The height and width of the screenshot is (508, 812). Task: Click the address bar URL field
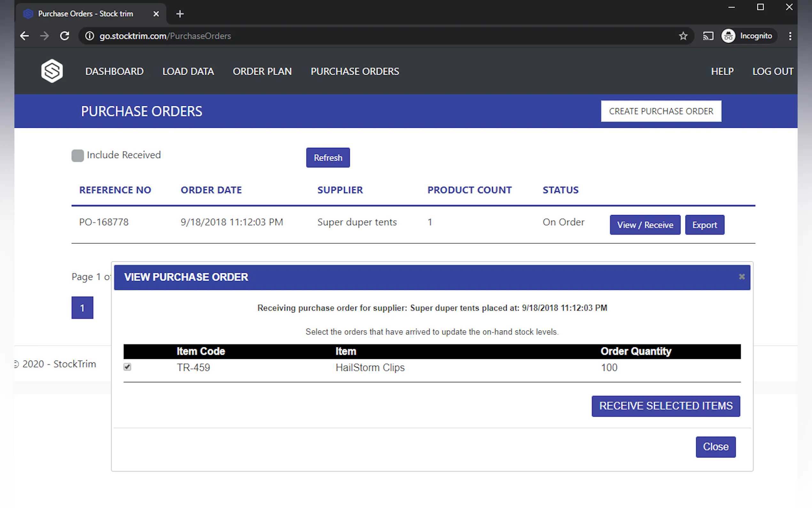369,36
